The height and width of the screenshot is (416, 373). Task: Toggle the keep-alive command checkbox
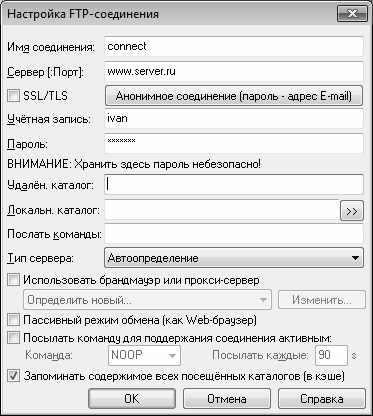tap(14, 338)
